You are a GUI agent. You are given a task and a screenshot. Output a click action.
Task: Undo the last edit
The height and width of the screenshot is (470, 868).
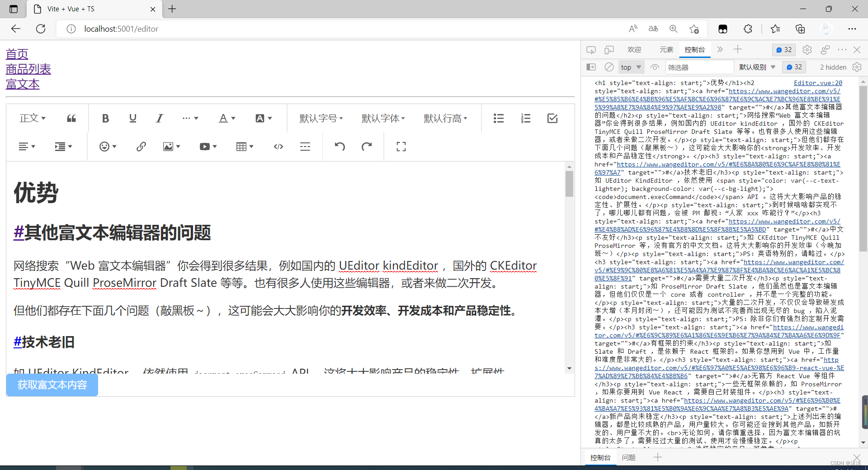pyautogui.click(x=340, y=147)
